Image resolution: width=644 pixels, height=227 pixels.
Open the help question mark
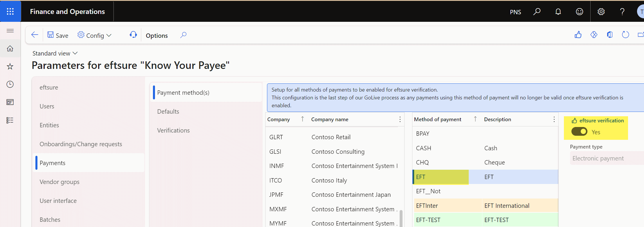click(622, 12)
